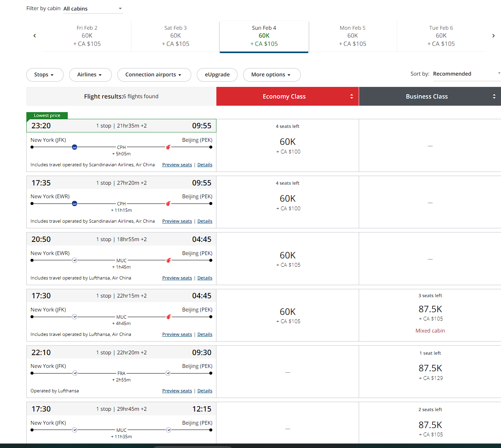
Task: Select 87.5K Mixed cabin business fare
Action: coord(430,315)
